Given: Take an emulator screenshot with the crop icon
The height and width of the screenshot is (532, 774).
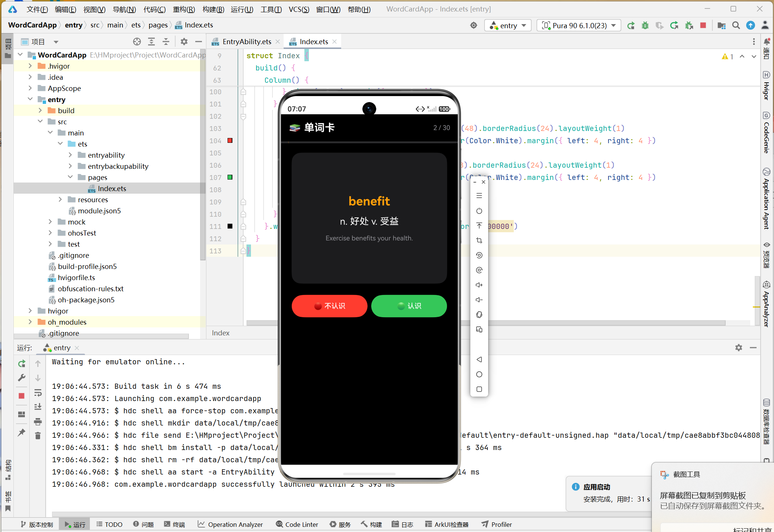Looking at the screenshot, I should click(x=479, y=240).
